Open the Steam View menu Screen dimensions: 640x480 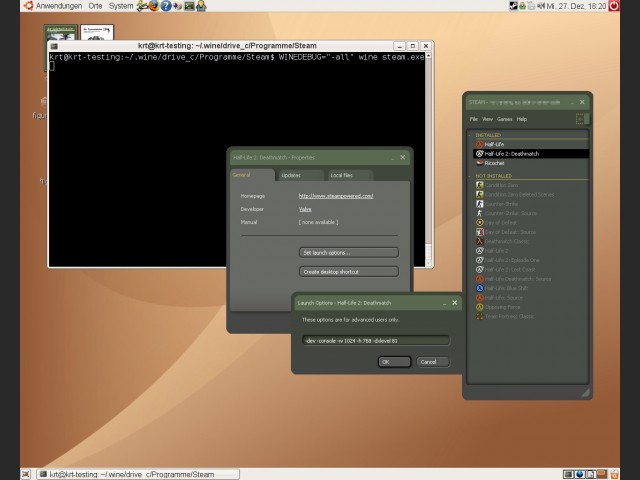[487, 119]
